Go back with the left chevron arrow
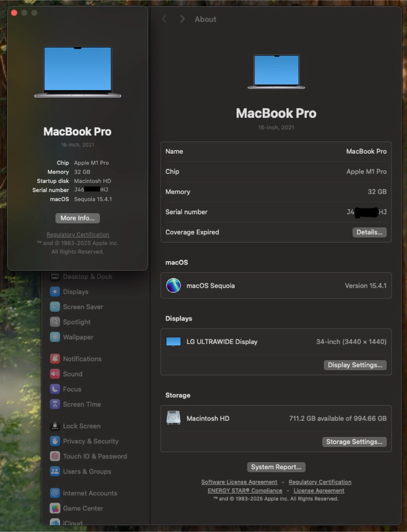 tap(164, 19)
